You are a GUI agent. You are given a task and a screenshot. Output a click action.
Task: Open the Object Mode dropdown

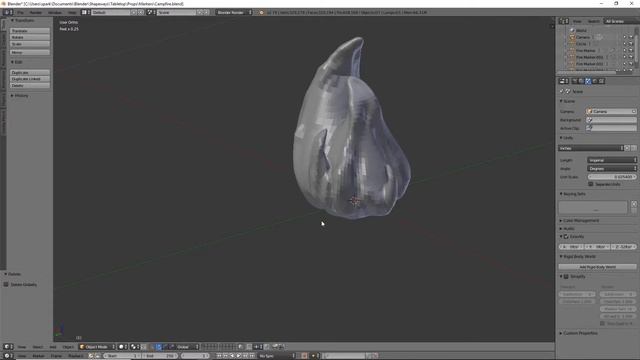click(x=97, y=347)
